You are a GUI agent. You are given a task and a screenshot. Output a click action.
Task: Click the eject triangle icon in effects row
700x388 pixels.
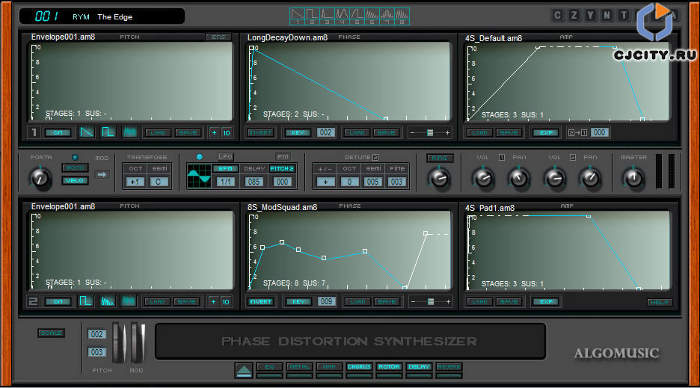pyautogui.click(x=244, y=370)
